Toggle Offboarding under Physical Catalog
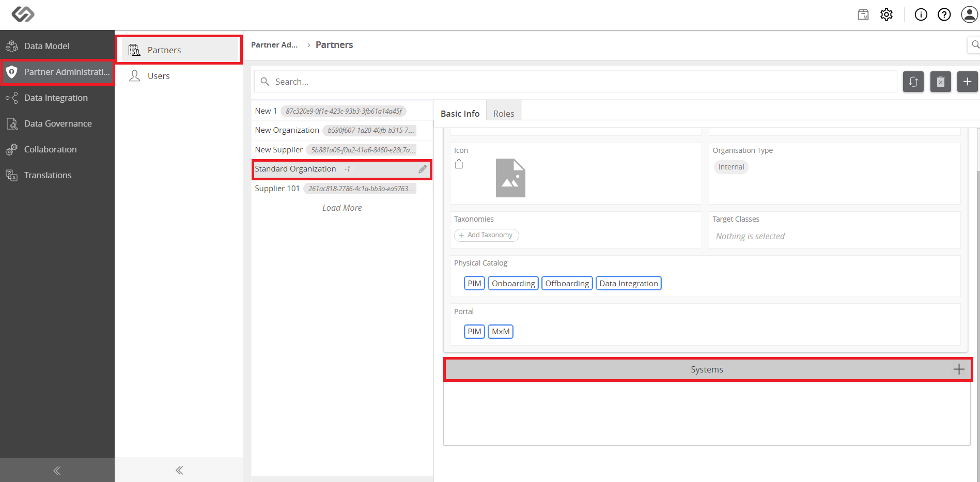Viewport: 980px width, 482px height. click(567, 284)
